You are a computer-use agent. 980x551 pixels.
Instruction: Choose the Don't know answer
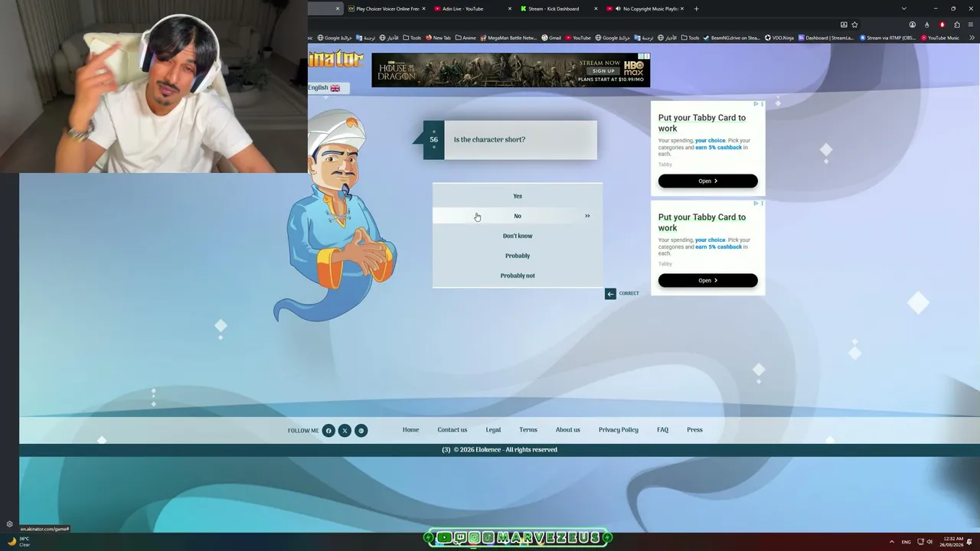[x=518, y=236]
